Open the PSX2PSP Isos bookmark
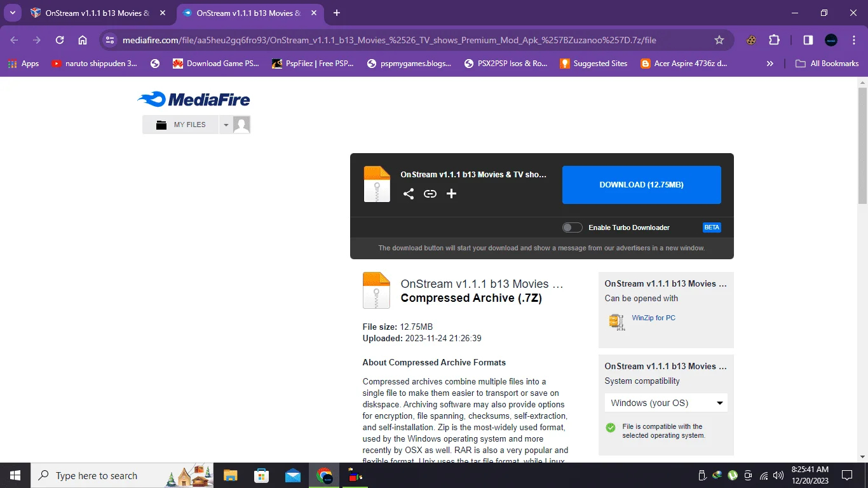 pos(506,64)
